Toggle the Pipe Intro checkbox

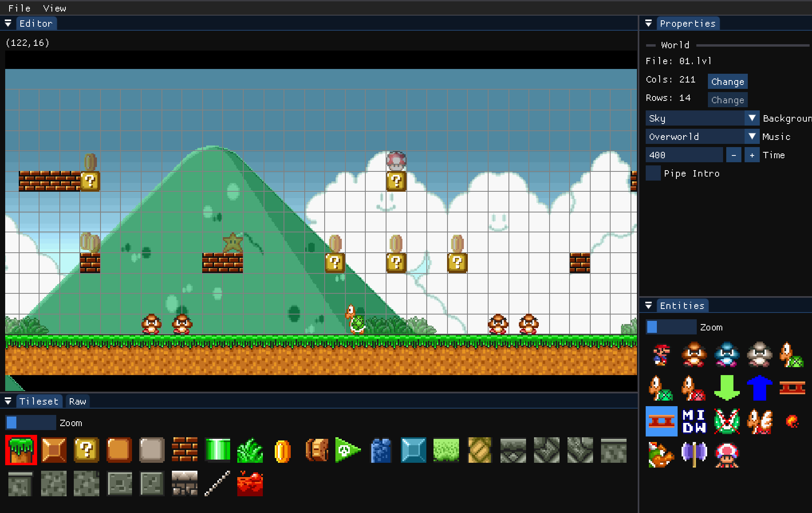(x=653, y=173)
